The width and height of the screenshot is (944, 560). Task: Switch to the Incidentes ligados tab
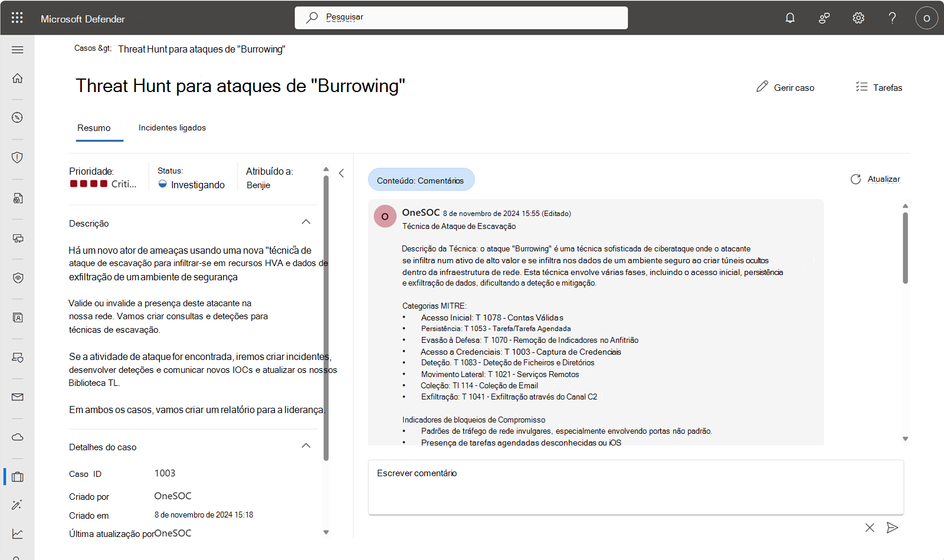click(x=172, y=127)
